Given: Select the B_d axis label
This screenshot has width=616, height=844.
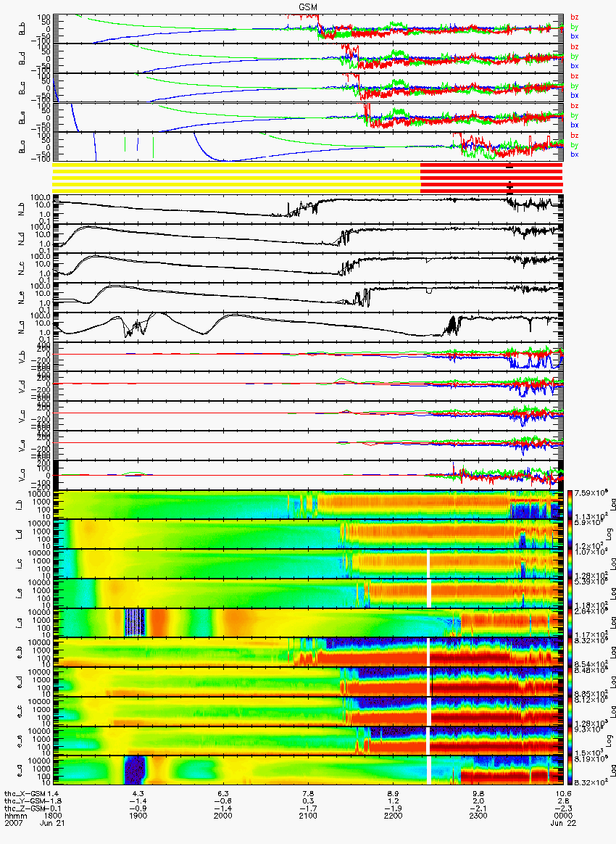Looking at the screenshot, I should click(22, 59).
